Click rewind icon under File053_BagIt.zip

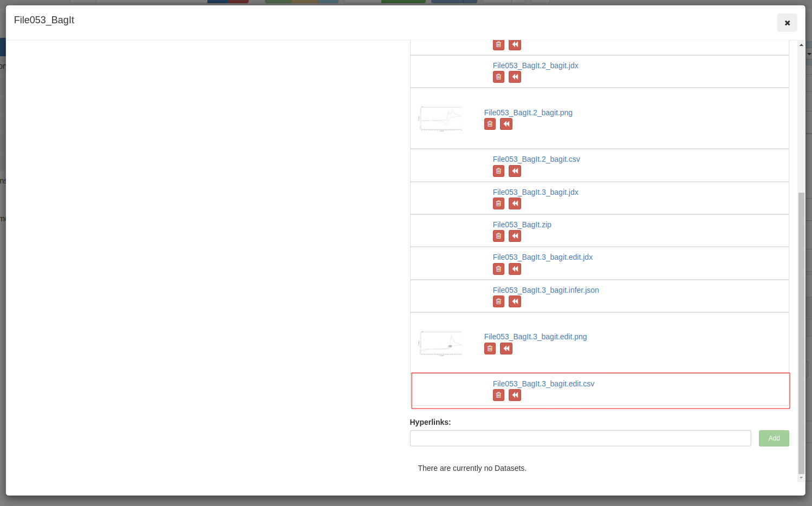click(x=515, y=236)
